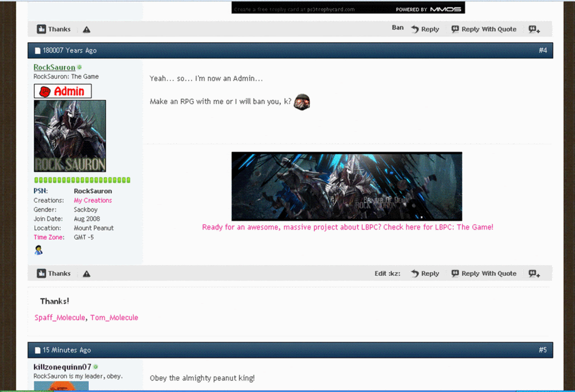
Task: Click the Thanks button under RockSauron's post
Action: (x=54, y=274)
